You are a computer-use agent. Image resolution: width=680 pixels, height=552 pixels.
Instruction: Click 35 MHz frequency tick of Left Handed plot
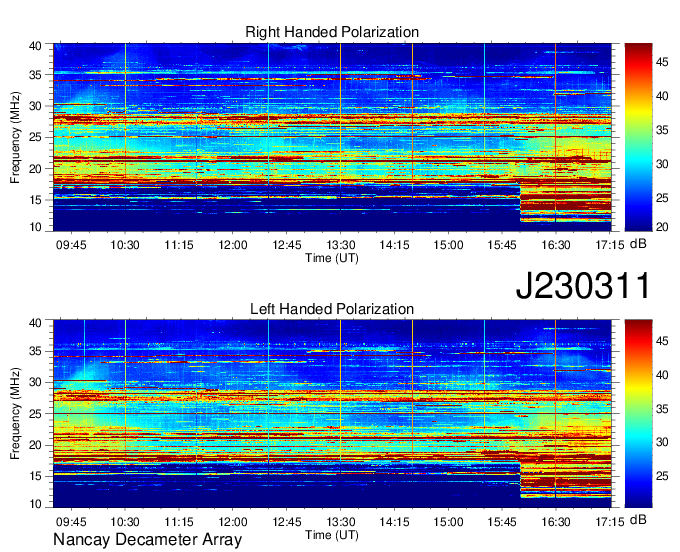[35, 351]
